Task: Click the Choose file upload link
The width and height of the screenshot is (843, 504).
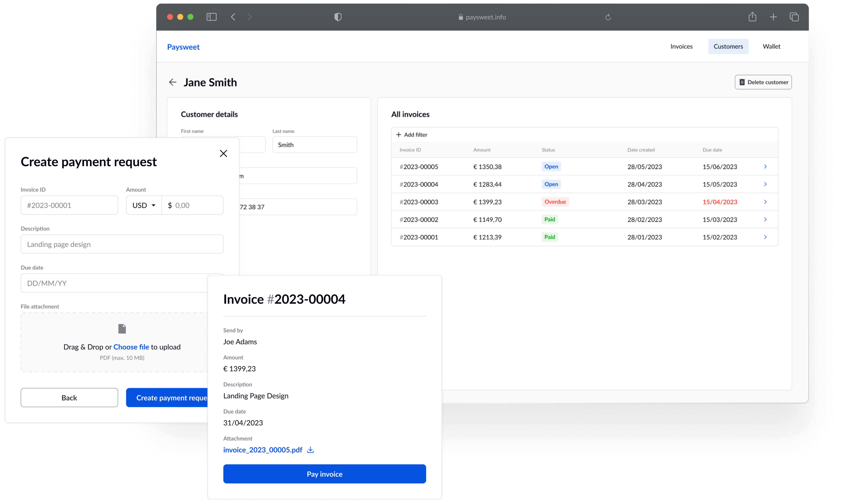Action: [x=131, y=347]
